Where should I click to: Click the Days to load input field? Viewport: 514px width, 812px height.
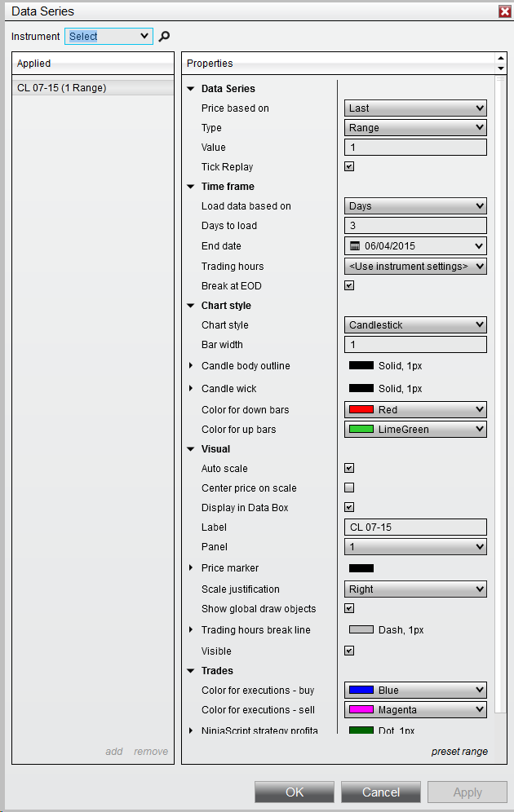415,226
